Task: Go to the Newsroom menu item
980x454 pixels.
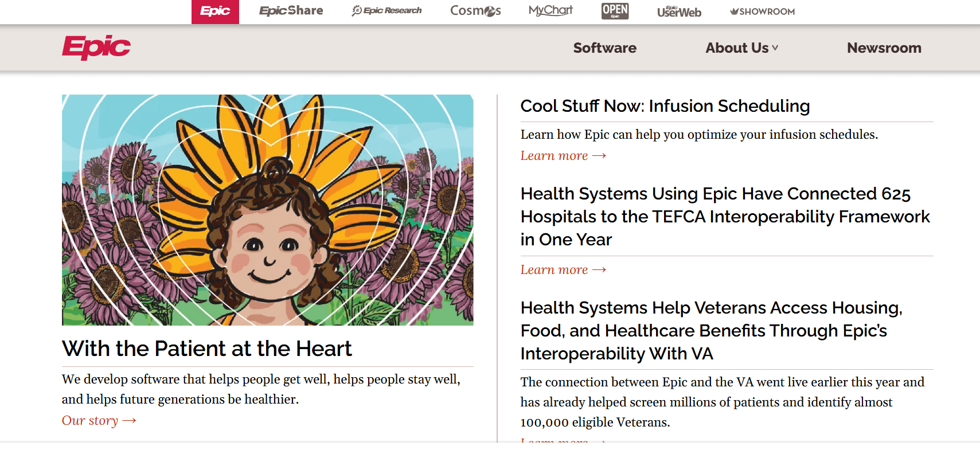Action: (884, 48)
